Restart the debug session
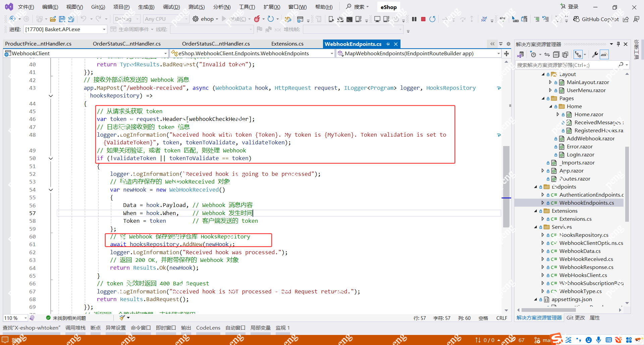The height and width of the screenshot is (345, 644). click(432, 19)
